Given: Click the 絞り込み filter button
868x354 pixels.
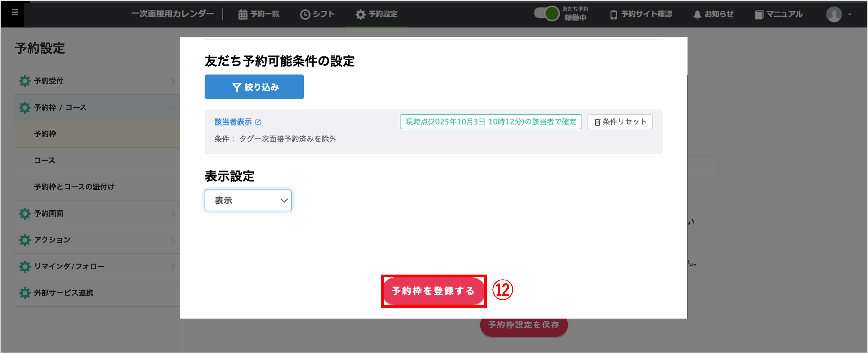Looking at the screenshot, I should coord(254,87).
